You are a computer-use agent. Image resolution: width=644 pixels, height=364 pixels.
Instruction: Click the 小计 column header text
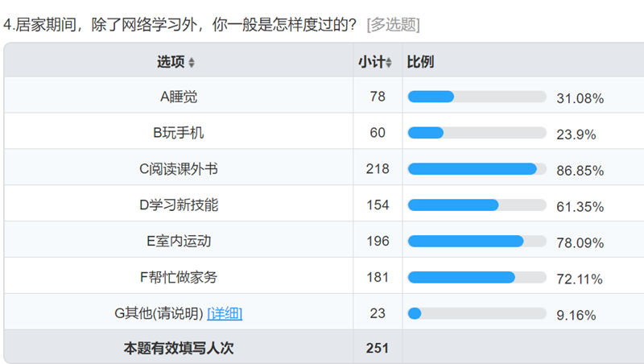[371, 62]
